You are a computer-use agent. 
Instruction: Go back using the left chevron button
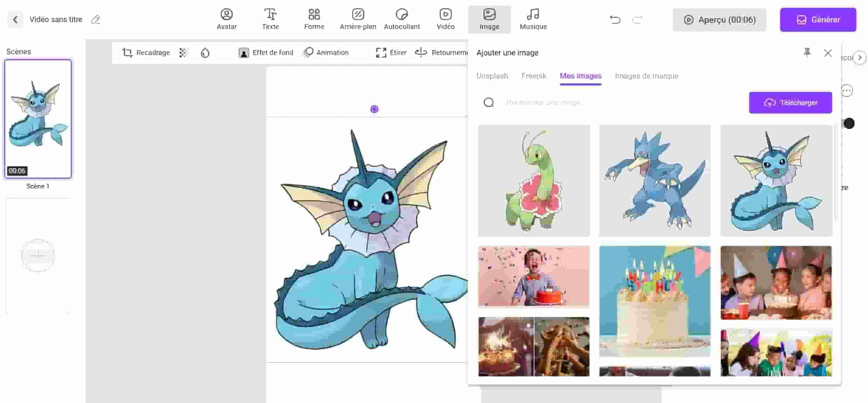tap(15, 20)
